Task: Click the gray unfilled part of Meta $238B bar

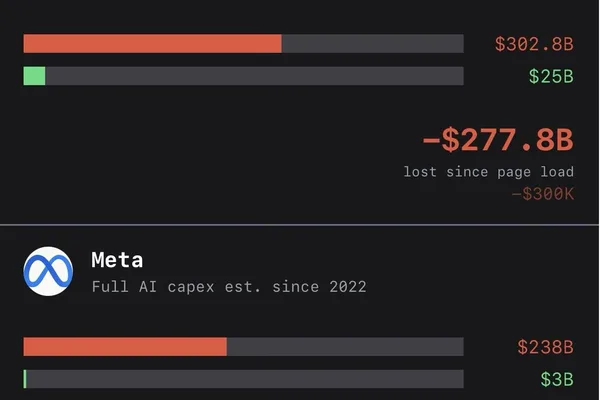Action: [345, 346]
